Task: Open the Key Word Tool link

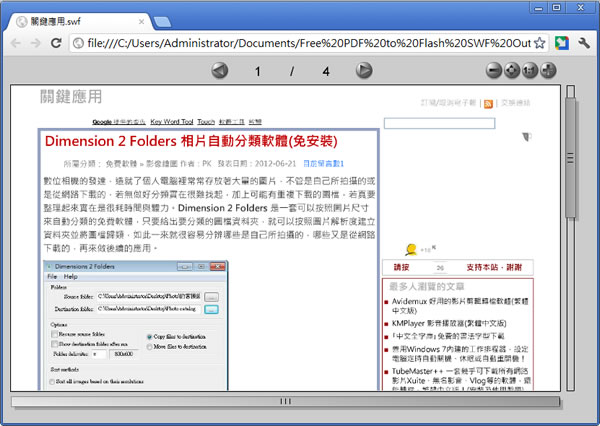Action: point(172,122)
